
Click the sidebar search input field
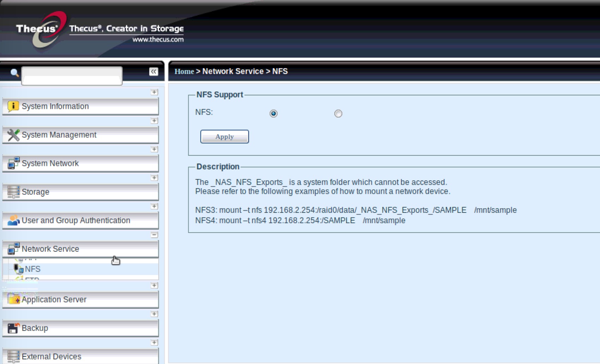pos(72,75)
